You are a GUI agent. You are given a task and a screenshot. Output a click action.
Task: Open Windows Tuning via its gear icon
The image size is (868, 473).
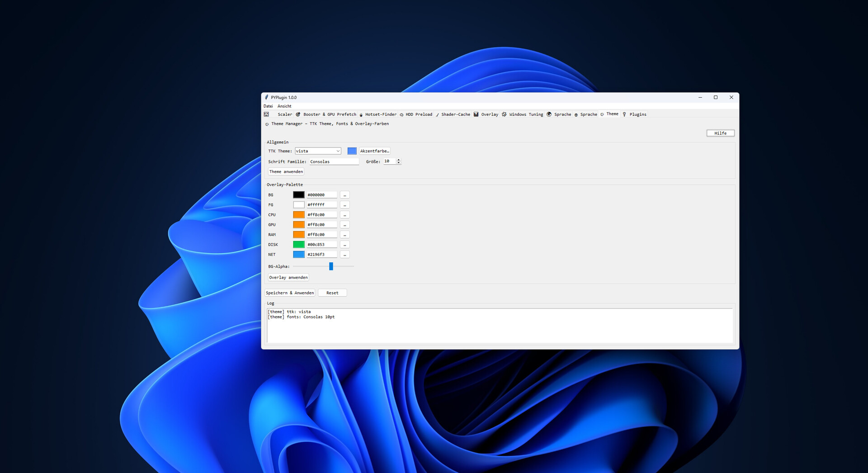tap(504, 114)
